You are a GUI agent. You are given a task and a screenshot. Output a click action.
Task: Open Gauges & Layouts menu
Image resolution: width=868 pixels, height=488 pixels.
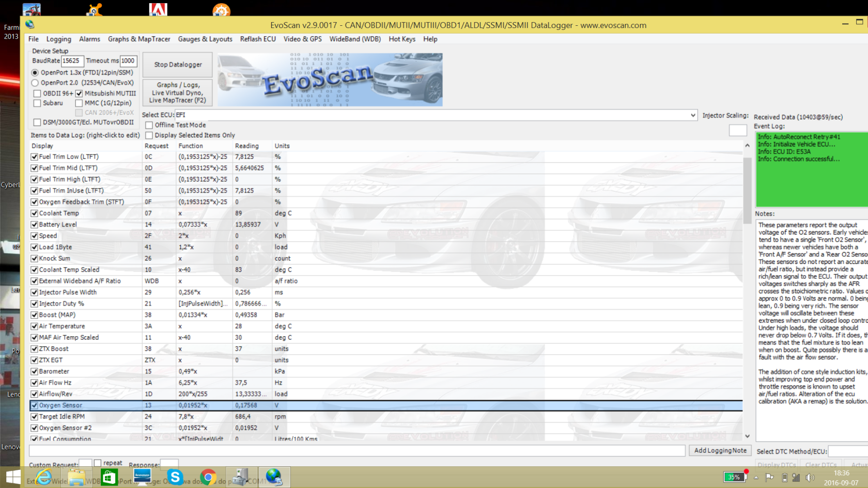[x=205, y=39]
